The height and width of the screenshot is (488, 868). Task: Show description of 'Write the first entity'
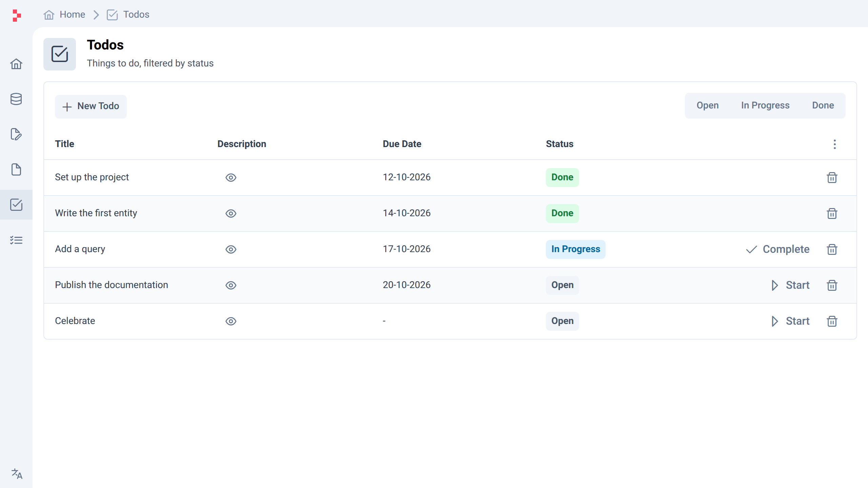(231, 213)
